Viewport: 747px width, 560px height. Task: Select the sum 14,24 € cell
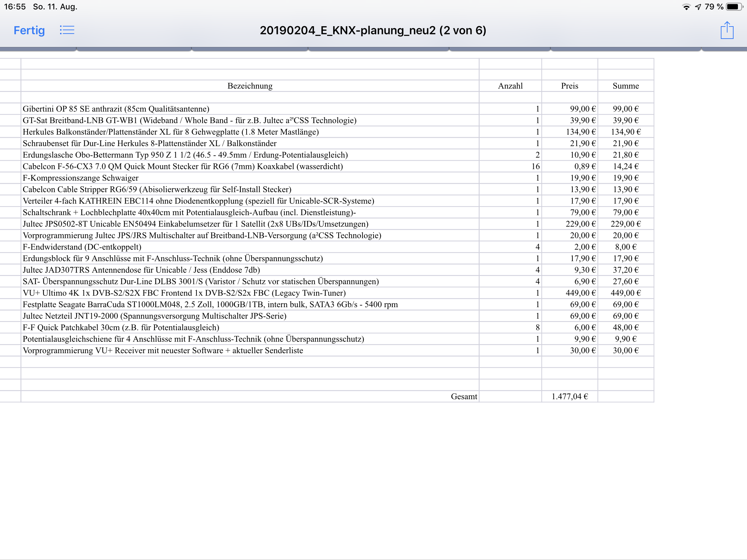[x=626, y=166]
